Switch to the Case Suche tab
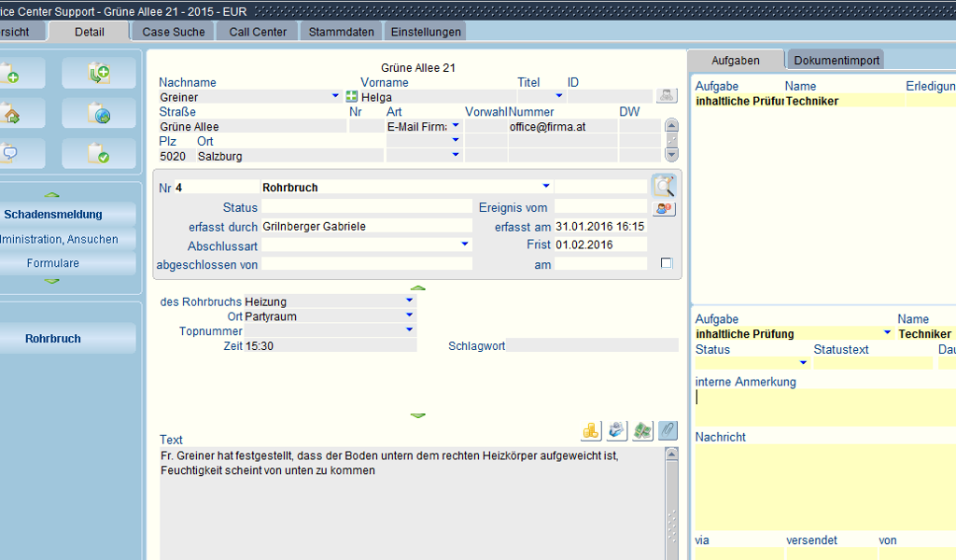956x560 pixels. pos(174,32)
